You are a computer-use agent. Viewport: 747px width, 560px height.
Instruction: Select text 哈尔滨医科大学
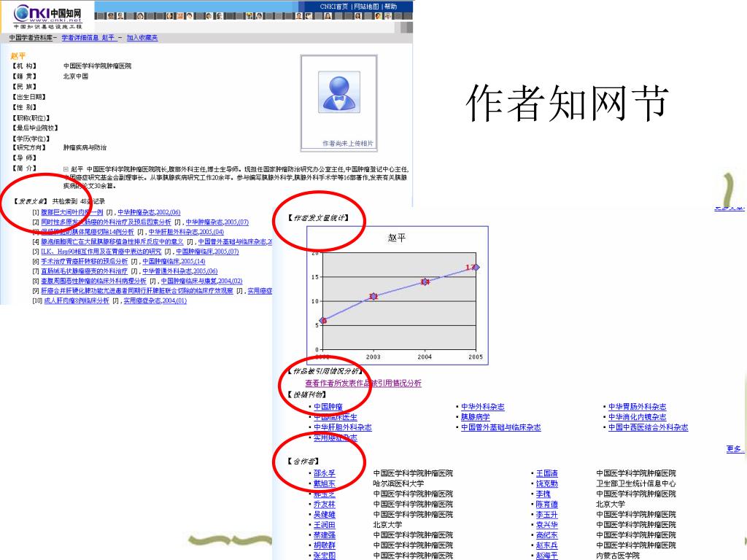[398, 483]
